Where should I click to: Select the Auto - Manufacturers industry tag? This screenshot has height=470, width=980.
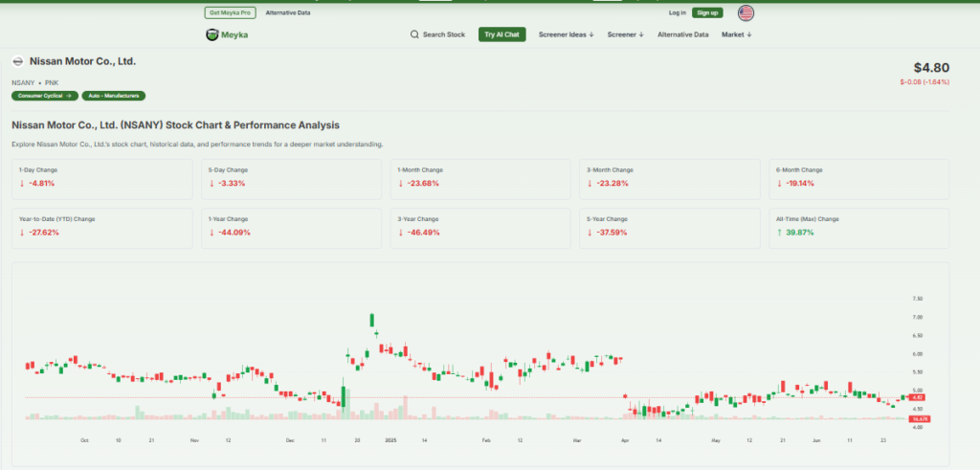coord(113,96)
